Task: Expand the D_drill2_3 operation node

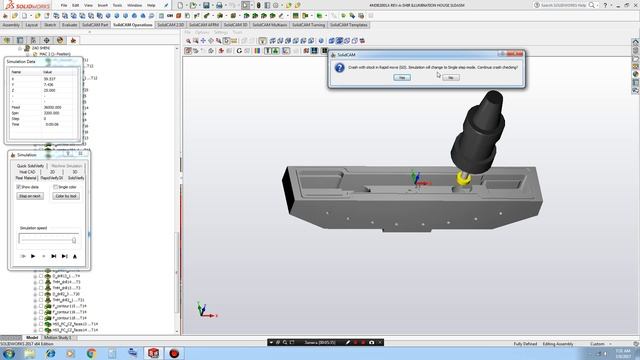Action: (35, 294)
